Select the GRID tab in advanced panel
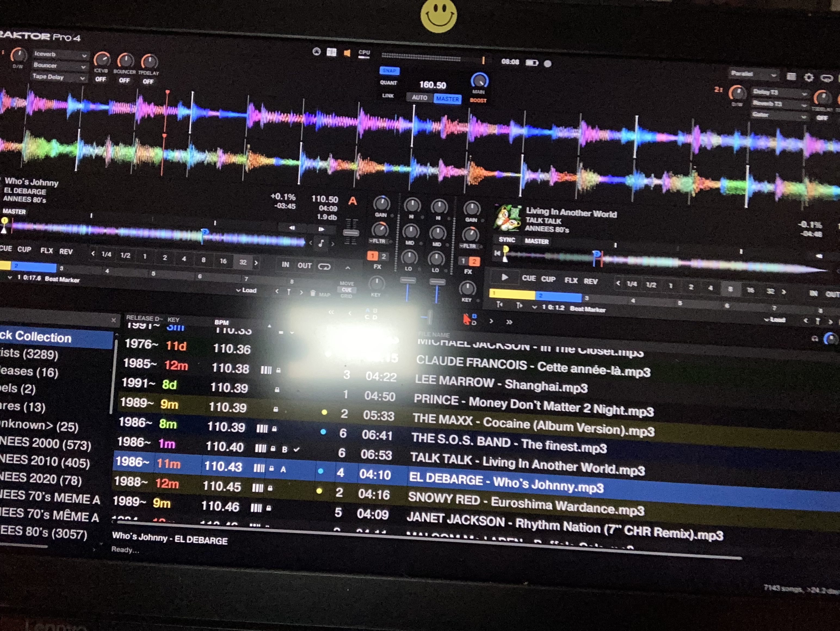Image resolution: width=840 pixels, height=631 pixels. pyautogui.click(x=346, y=296)
